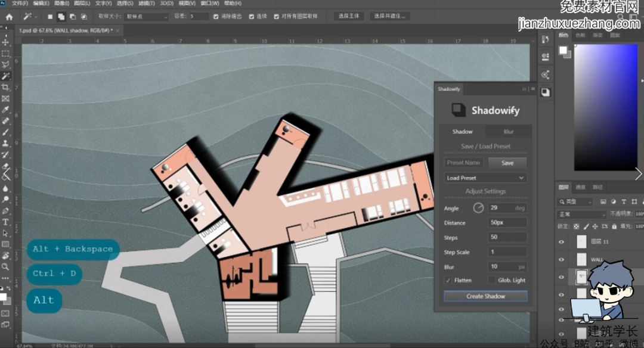Enable the Glob. Light checkbox
The height and width of the screenshot is (348, 644).
click(x=492, y=280)
